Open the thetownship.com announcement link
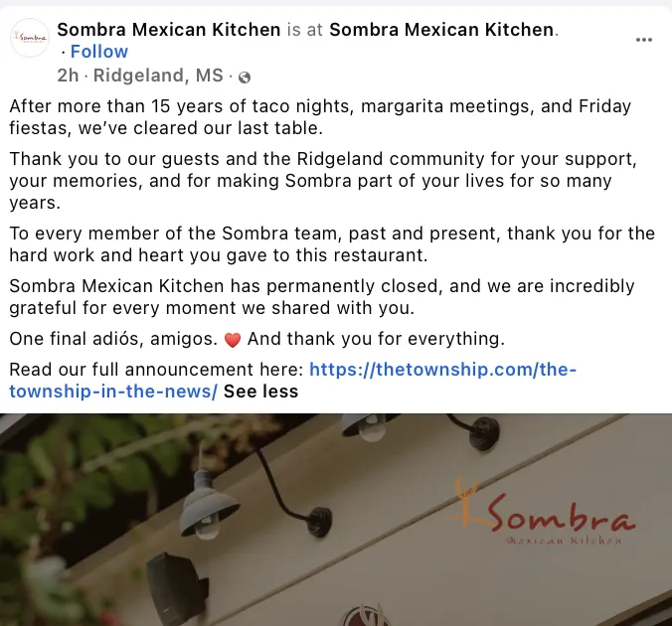This screenshot has width=672, height=626. coord(292,380)
